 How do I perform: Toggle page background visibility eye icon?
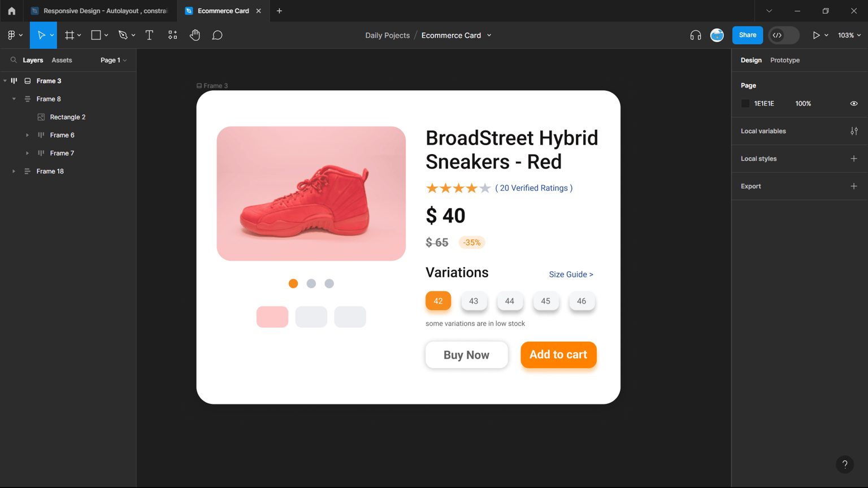point(854,103)
